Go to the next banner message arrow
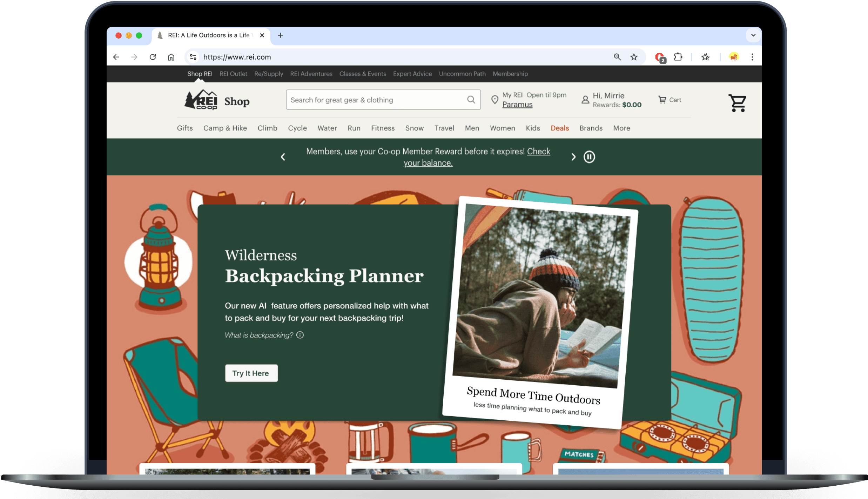Image resolution: width=868 pixels, height=499 pixels. (x=573, y=157)
